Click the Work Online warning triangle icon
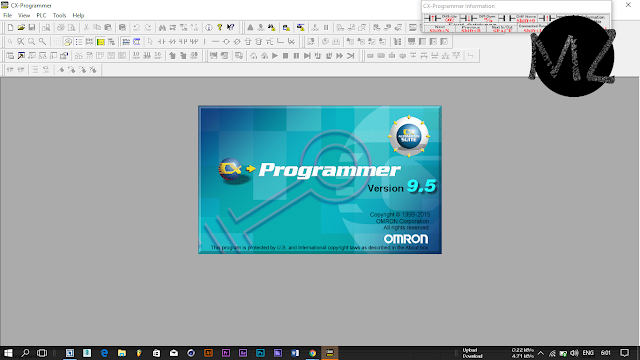The image size is (640, 360). [x=250, y=28]
